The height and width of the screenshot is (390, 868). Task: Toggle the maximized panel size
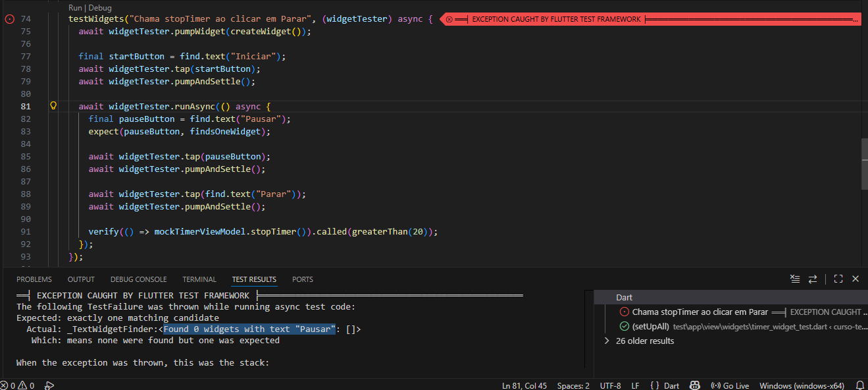tap(838, 279)
